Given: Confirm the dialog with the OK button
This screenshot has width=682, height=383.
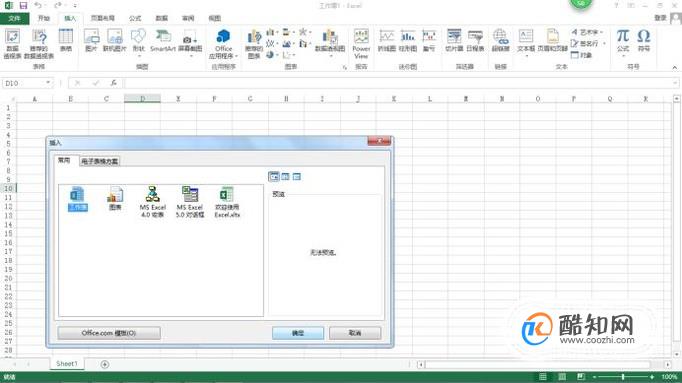Looking at the screenshot, I should [298, 333].
